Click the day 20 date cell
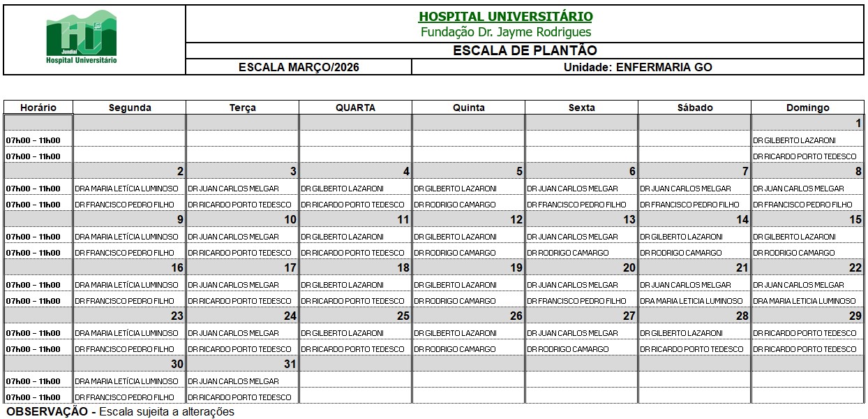This screenshot has width=868, height=419. (581, 267)
